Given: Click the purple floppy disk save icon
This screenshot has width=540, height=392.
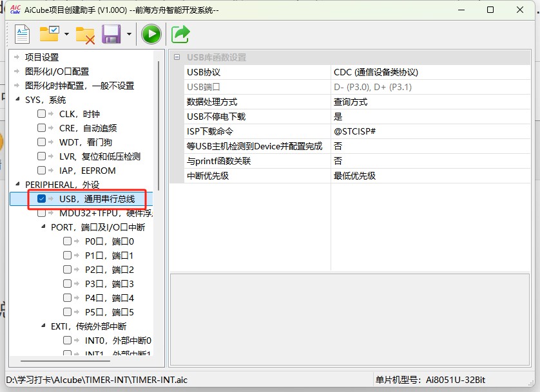Looking at the screenshot, I should [x=111, y=34].
